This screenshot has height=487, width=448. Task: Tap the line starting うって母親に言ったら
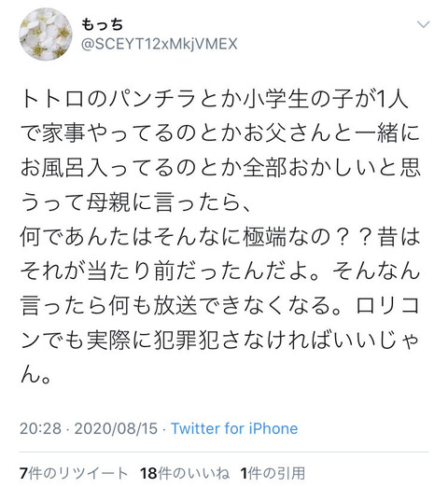coord(135,202)
